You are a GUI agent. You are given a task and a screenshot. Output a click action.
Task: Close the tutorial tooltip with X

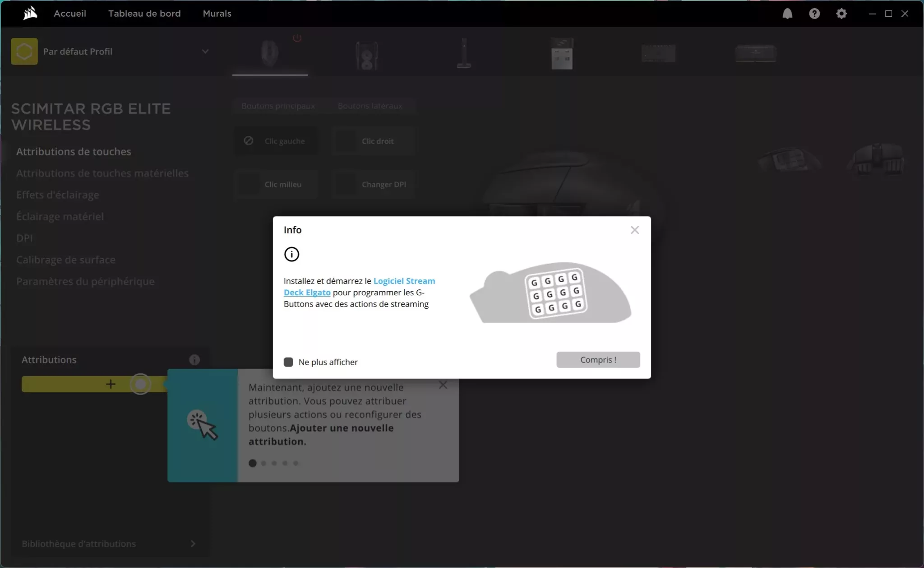point(443,385)
